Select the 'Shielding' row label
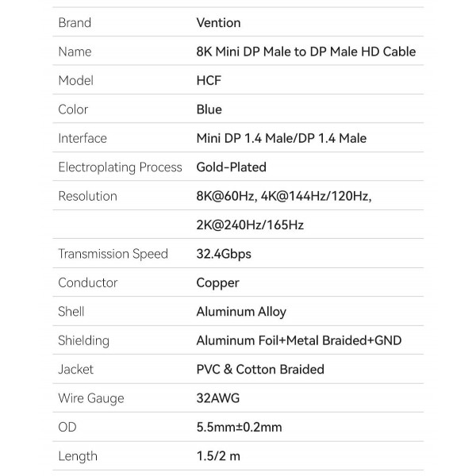This screenshot has width=476, height=476. tap(83, 340)
